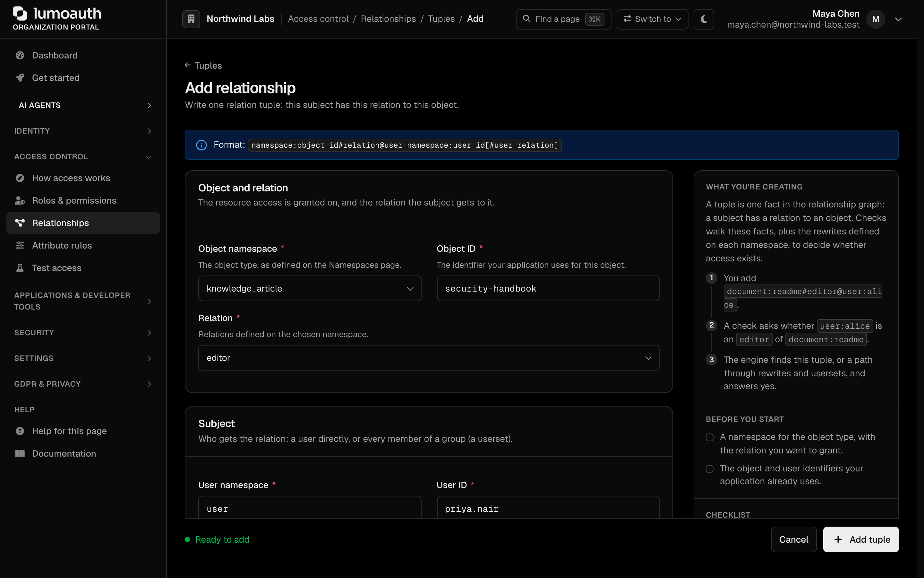
Task: Click the Test access flask icon
Action: point(20,267)
